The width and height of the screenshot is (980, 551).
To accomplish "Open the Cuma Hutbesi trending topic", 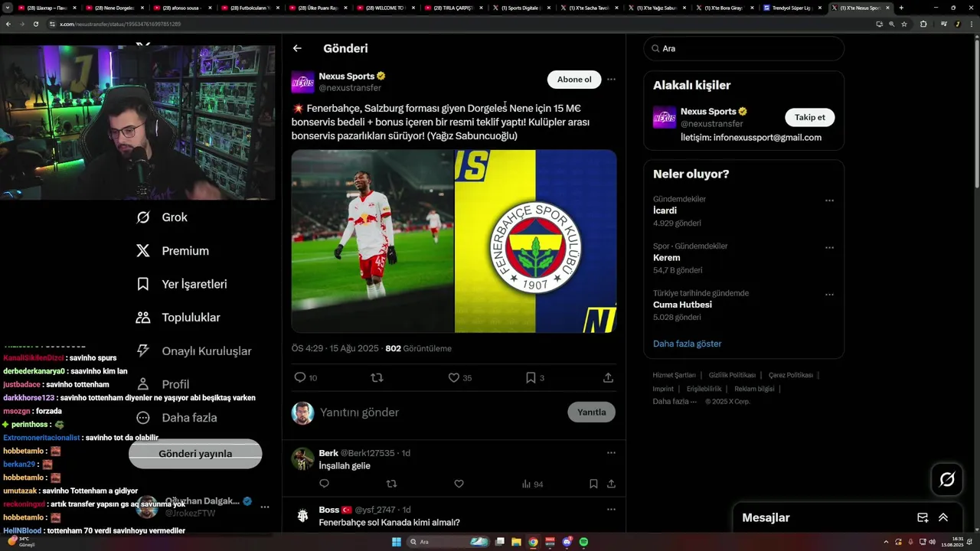I will (x=743, y=305).
